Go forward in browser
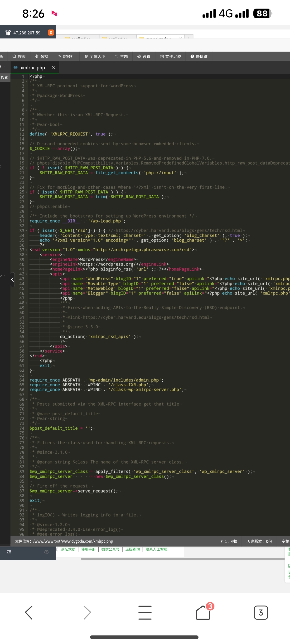Screen dimensions: 290x644 (x=87, y=612)
